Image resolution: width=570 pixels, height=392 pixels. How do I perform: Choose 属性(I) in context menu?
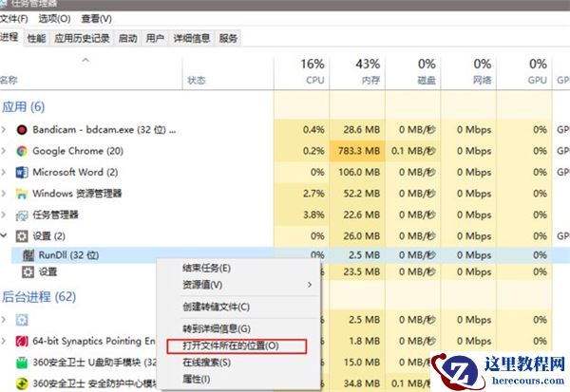coord(196,380)
